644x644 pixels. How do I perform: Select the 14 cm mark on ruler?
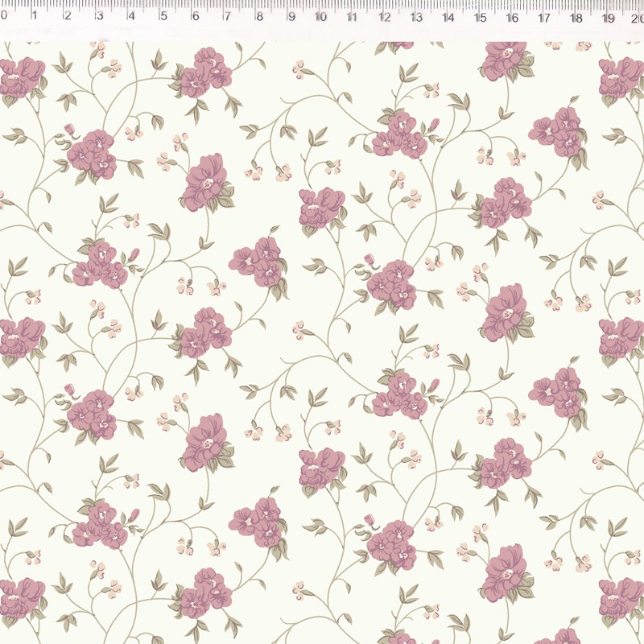[448, 16]
